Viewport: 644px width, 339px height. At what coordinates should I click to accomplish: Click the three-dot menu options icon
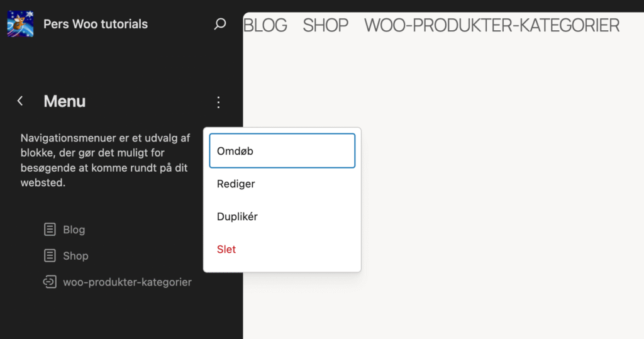pos(218,102)
